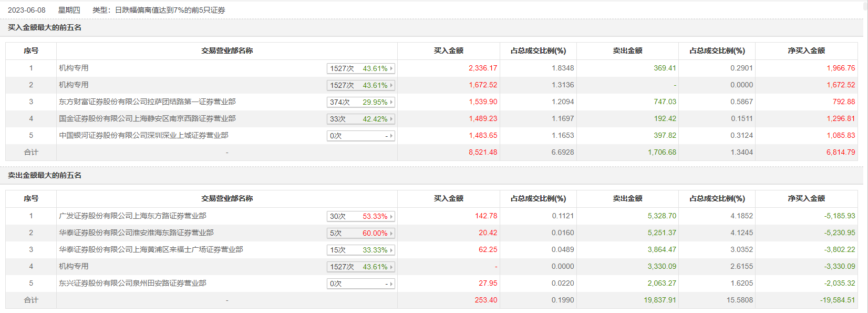Click the 买入金额最大的前五名 section heading
Screen dimensions: 868x313
coord(45,27)
